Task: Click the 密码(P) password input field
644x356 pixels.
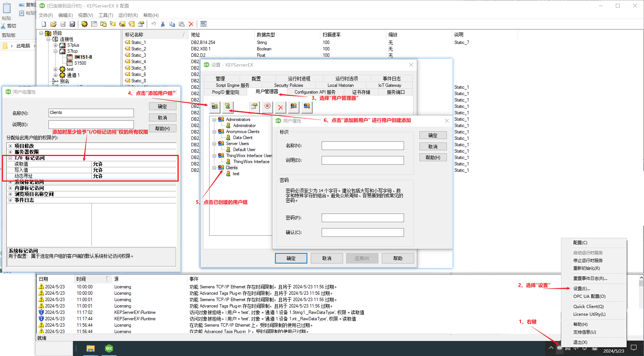Action: pyautogui.click(x=362, y=218)
